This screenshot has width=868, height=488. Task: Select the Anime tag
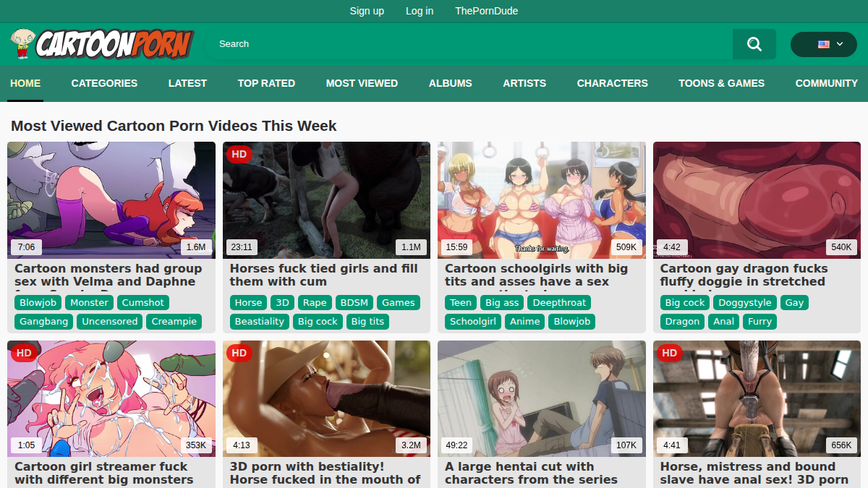[x=524, y=322]
